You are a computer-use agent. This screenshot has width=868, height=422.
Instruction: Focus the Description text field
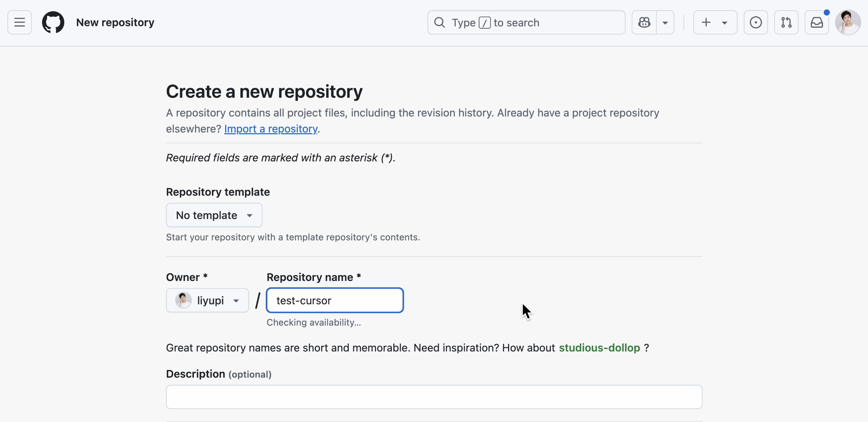(434, 397)
